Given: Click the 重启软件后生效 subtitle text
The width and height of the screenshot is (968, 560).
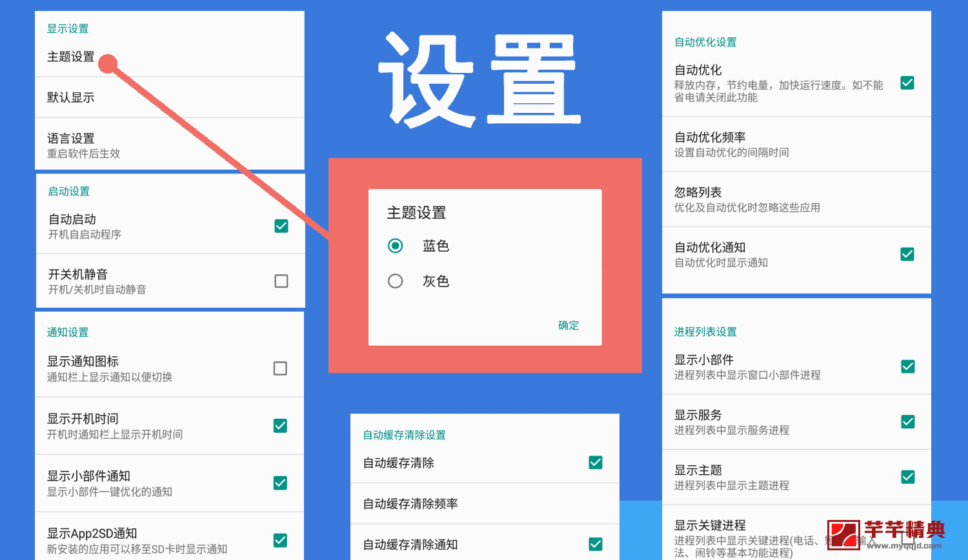Looking at the screenshot, I should point(84,154).
